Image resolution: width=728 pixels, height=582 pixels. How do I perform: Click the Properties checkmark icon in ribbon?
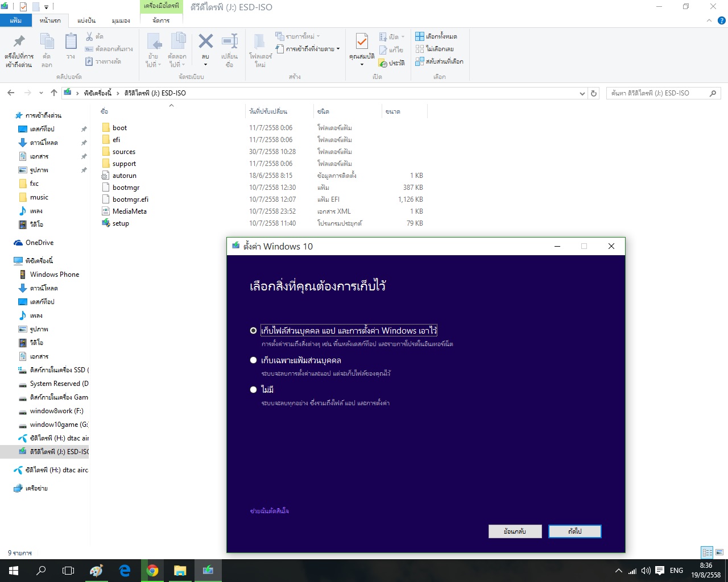(x=362, y=41)
